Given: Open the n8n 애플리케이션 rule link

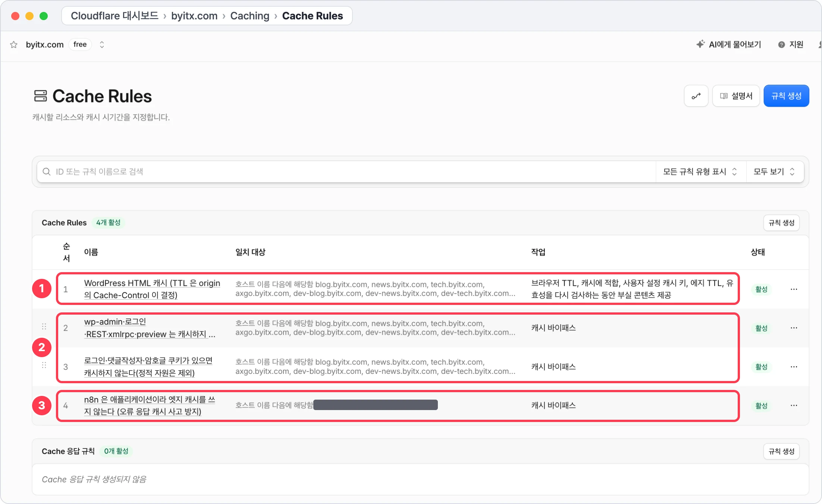Looking at the screenshot, I should pyautogui.click(x=150, y=406).
